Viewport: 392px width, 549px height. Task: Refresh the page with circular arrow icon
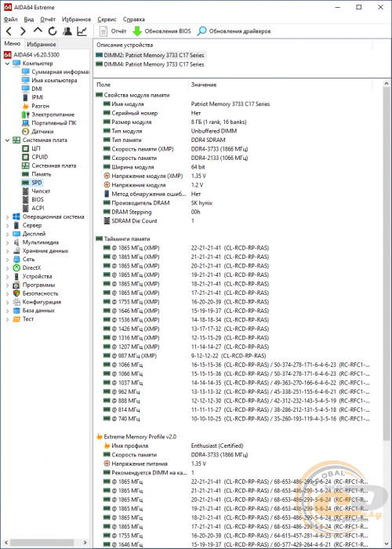pos(53,31)
